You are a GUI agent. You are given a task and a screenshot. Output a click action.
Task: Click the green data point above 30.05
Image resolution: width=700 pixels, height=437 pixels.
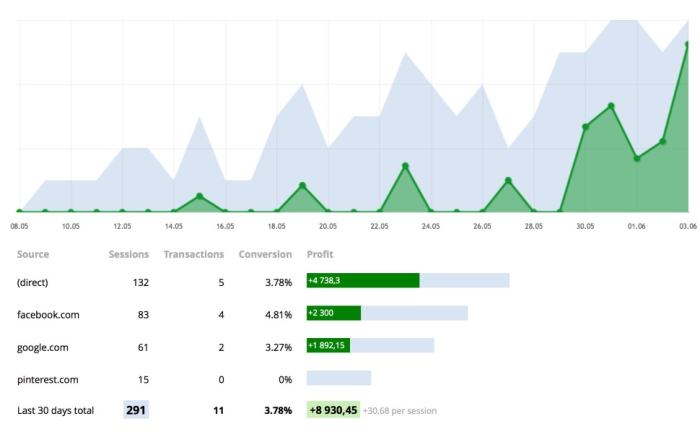click(585, 127)
